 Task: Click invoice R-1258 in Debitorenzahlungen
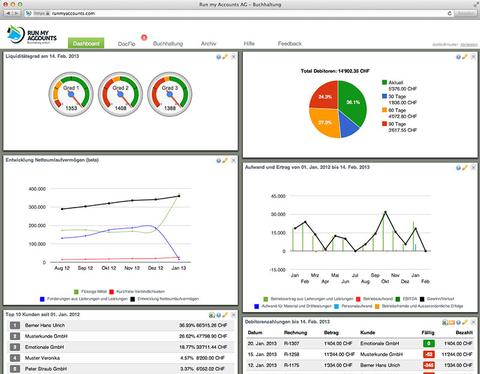pos(292,354)
